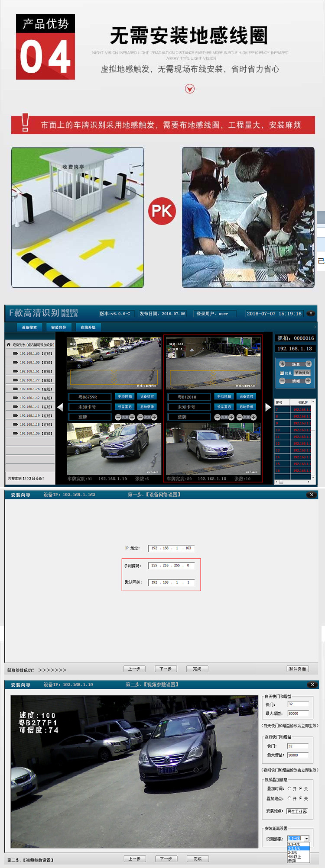The image size is (325, 868).
Task: Decrease 清晰 with minus button
Action: [x=282, y=381]
